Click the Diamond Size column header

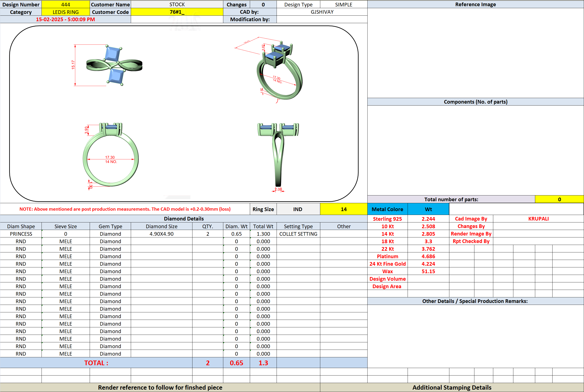[x=161, y=226]
